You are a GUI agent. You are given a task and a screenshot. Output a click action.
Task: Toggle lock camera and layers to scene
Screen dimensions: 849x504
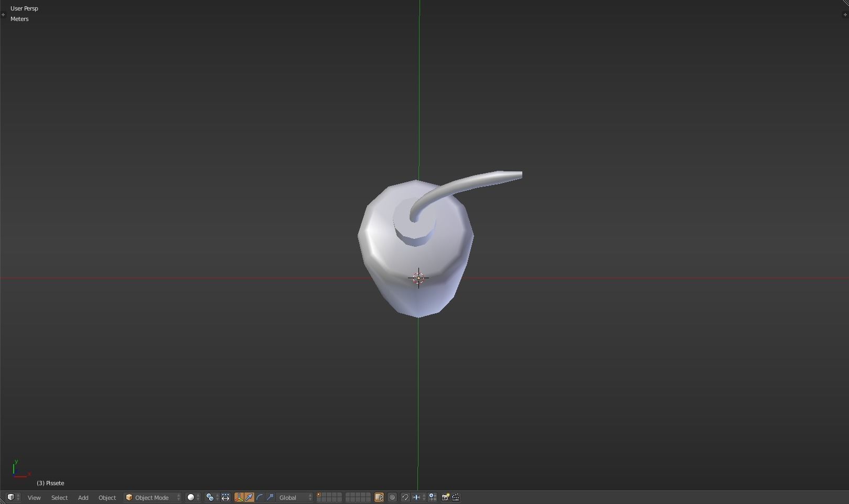[x=379, y=497]
